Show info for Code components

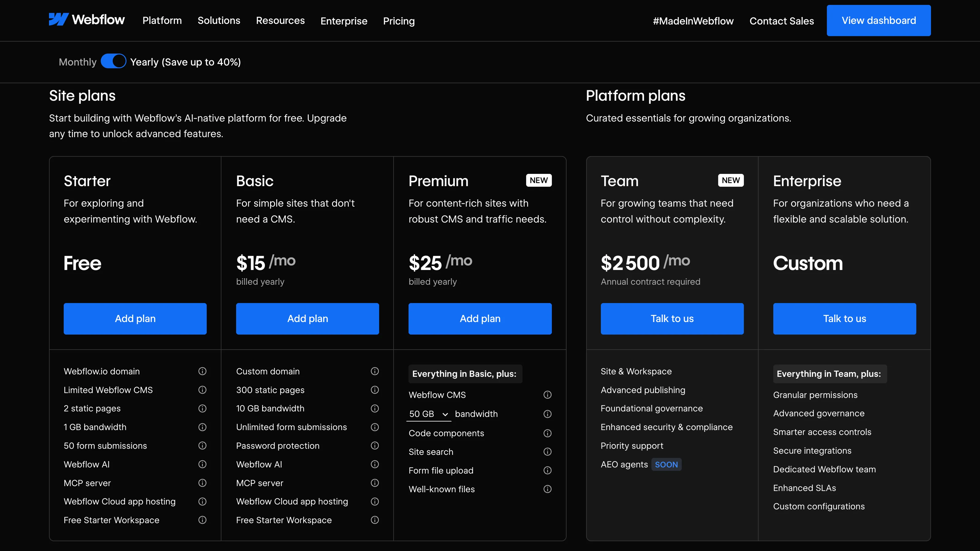pyautogui.click(x=548, y=433)
